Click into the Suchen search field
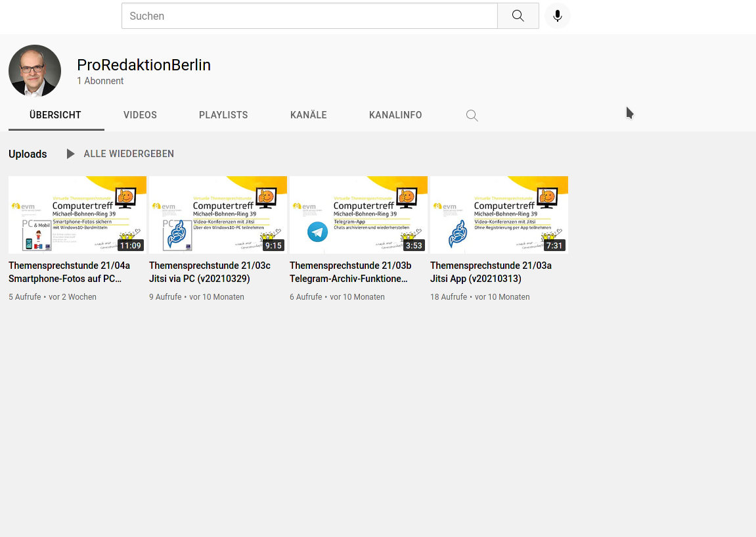 point(309,16)
